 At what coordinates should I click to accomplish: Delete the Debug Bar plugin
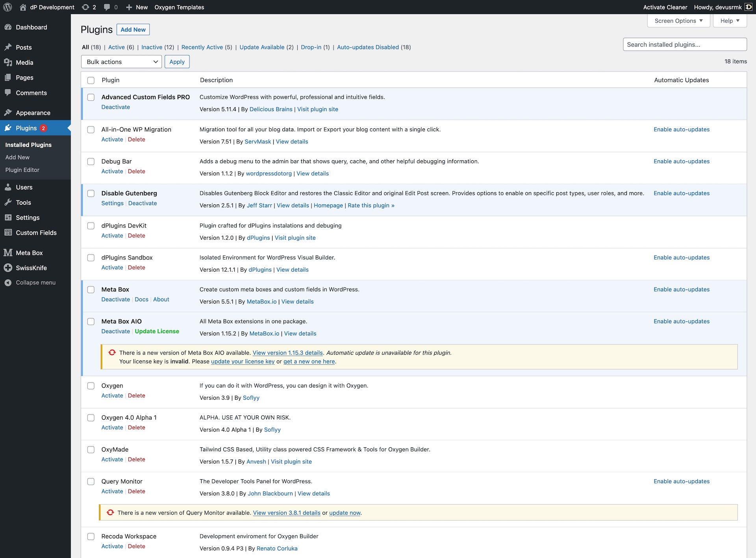[x=137, y=171]
